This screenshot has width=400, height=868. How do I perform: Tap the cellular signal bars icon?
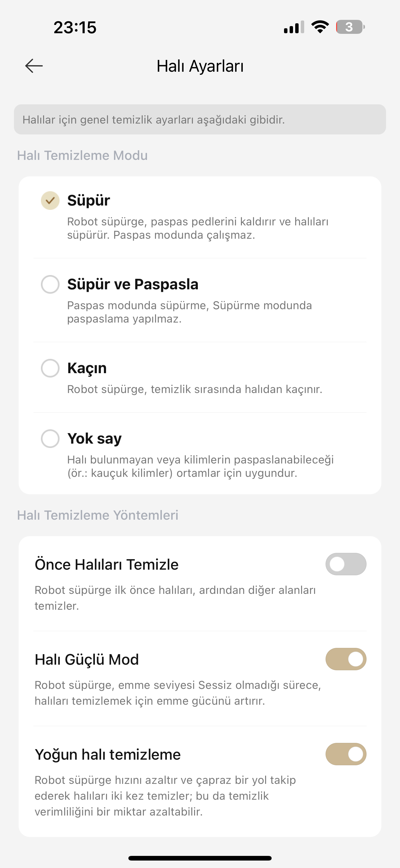(x=294, y=27)
